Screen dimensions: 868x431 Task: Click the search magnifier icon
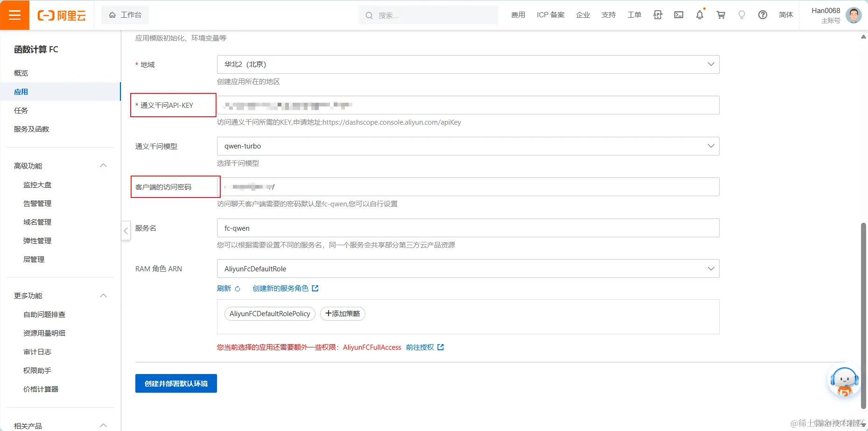(369, 15)
